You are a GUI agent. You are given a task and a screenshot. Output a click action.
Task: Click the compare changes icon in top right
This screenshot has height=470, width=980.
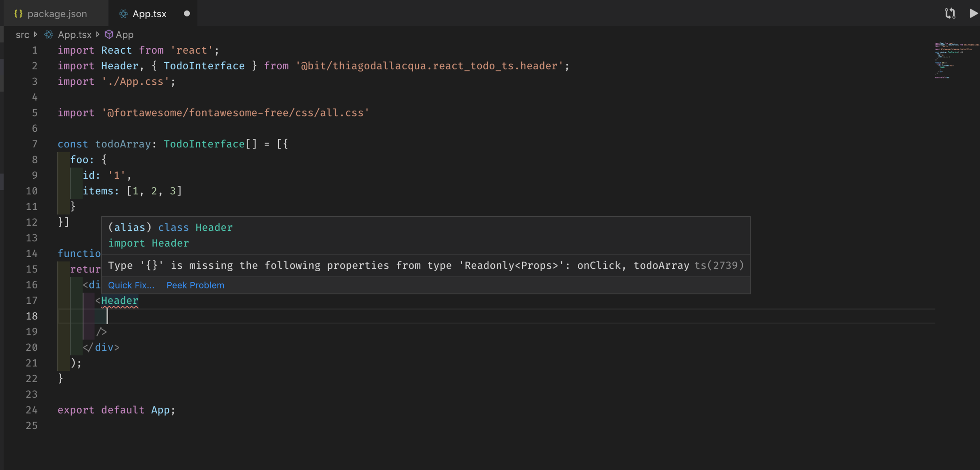click(x=950, y=13)
